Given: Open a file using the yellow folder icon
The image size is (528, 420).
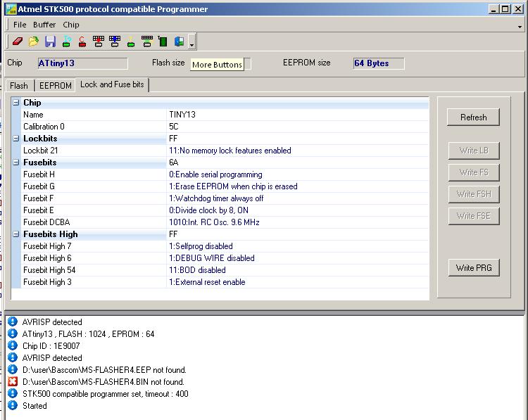Looking at the screenshot, I should [x=33, y=42].
